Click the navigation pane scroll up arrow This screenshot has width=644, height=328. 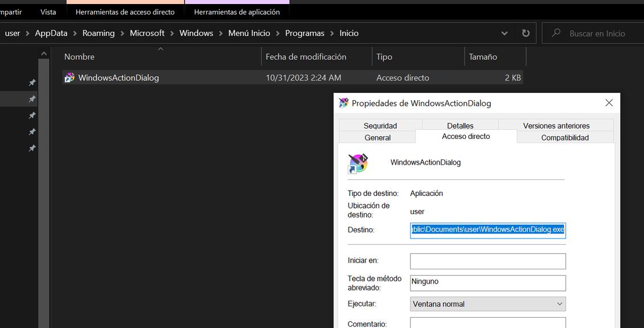[43, 54]
